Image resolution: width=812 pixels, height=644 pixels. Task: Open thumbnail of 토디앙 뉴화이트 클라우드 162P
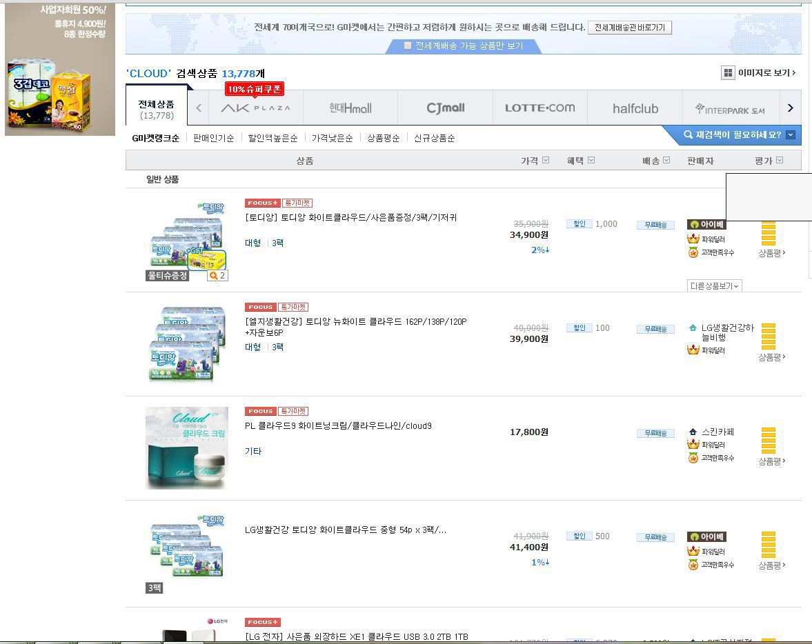tap(187, 344)
